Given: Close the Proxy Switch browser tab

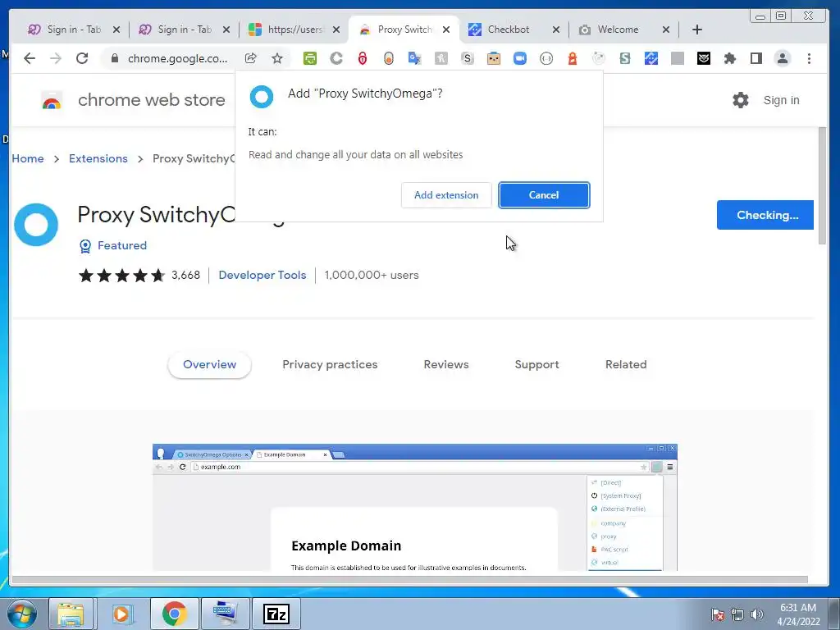Looking at the screenshot, I should (446, 30).
